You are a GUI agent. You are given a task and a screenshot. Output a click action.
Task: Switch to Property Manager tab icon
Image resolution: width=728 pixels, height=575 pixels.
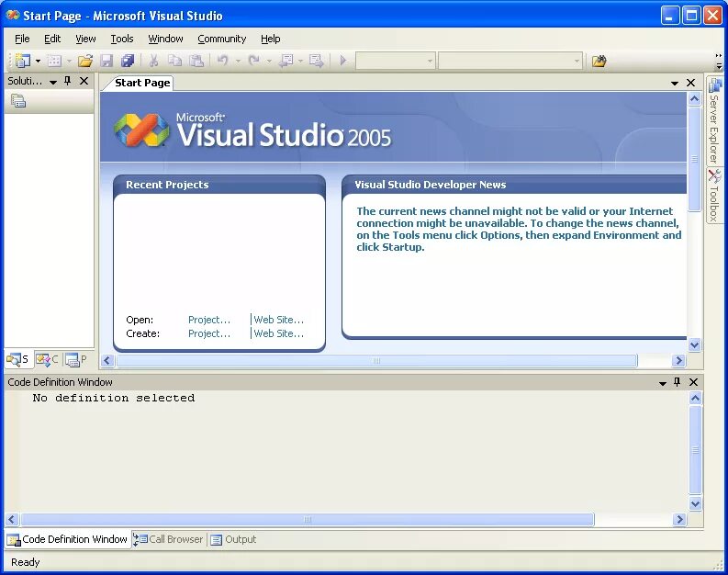click(x=76, y=359)
